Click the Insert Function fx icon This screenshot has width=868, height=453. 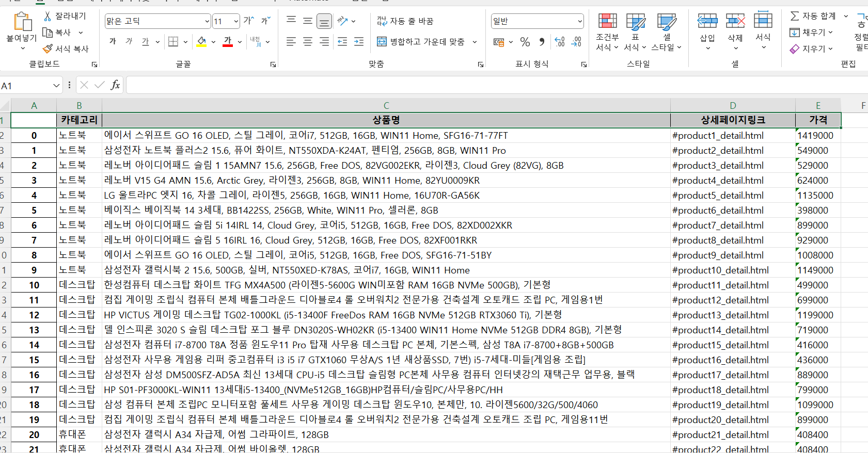pos(115,85)
